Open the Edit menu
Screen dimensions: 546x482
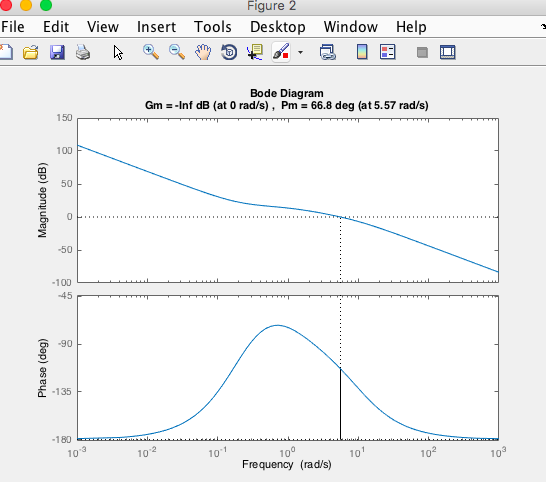tap(56, 27)
